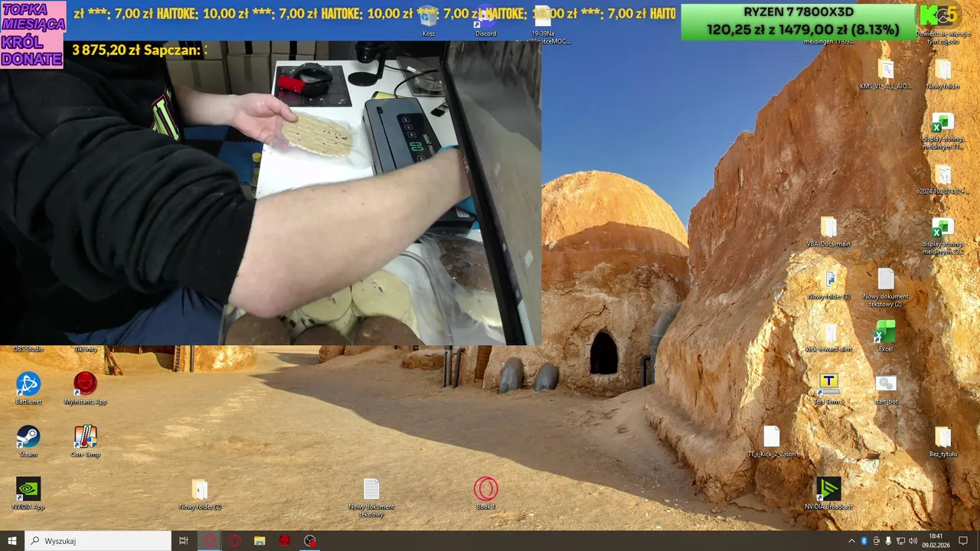This screenshot has height=551, width=980.
Task: Select the o2024.10.20241824 file icon
Action: 943,178
